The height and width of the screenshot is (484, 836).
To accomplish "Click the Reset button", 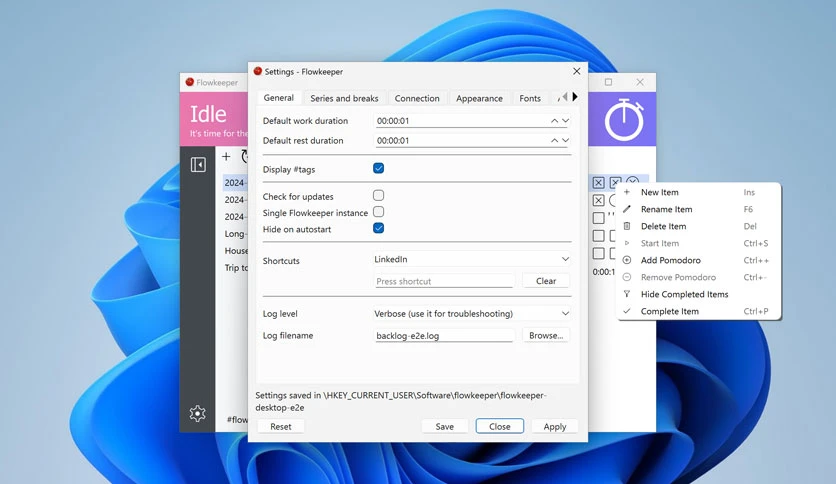I will click(280, 426).
